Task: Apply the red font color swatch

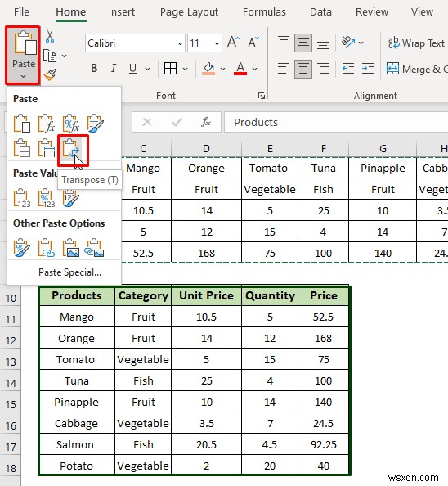Action: [240, 69]
